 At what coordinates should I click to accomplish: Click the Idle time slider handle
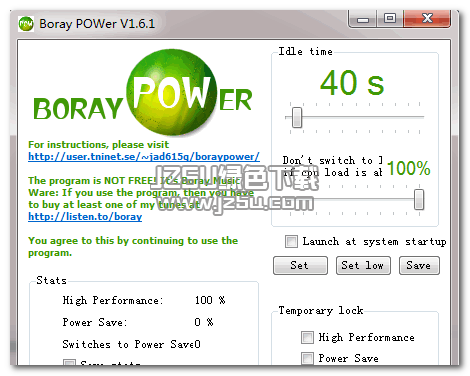297,117
